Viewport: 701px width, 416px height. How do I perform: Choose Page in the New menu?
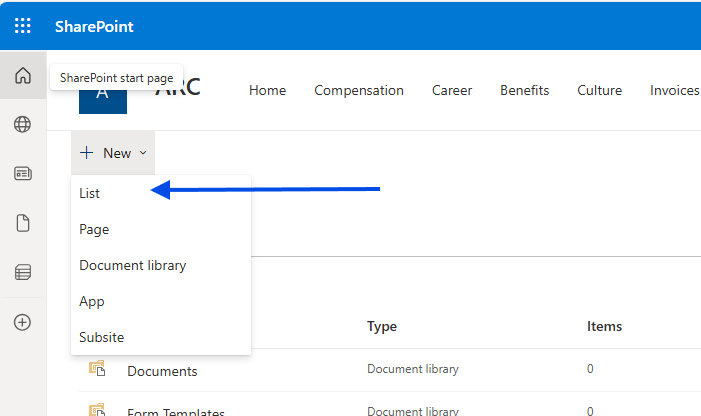point(94,229)
